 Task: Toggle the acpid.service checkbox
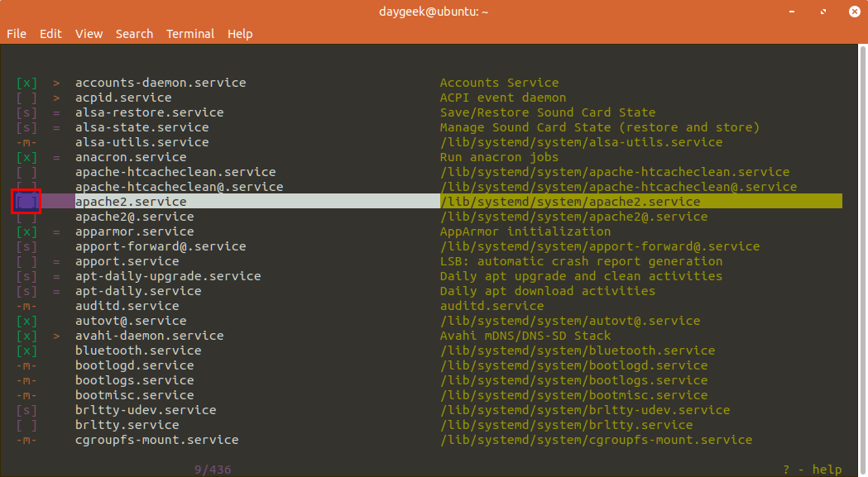pos(26,98)
